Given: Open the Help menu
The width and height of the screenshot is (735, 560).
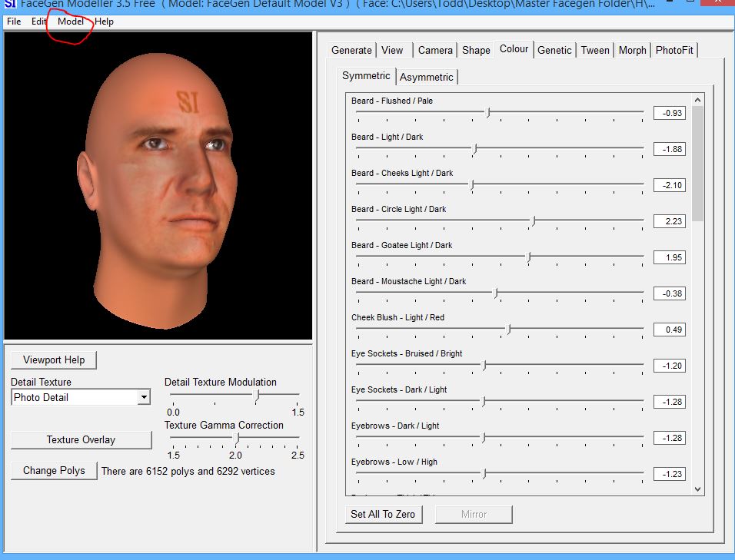Looking at the screenshot, I should coord(105,22).
